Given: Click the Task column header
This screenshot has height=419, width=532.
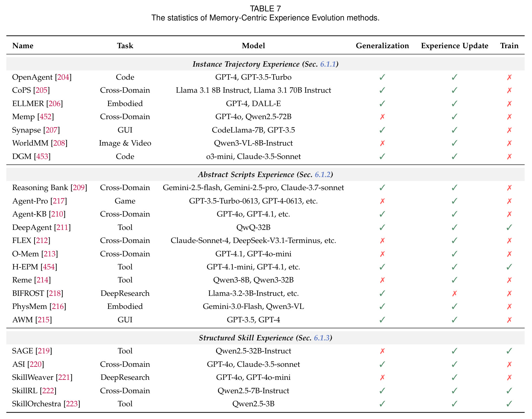Looking at the screenshot, I should 125,46.
